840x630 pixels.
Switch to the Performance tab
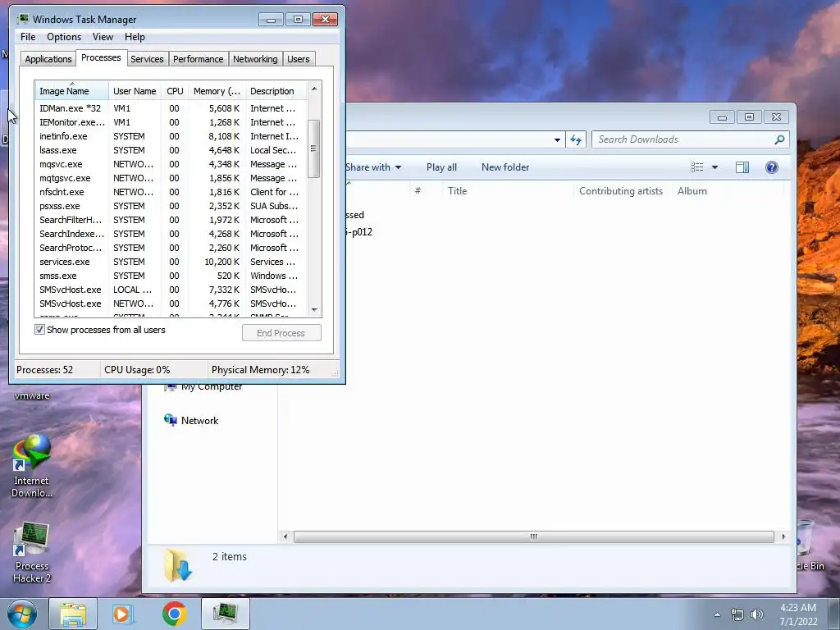199,59
